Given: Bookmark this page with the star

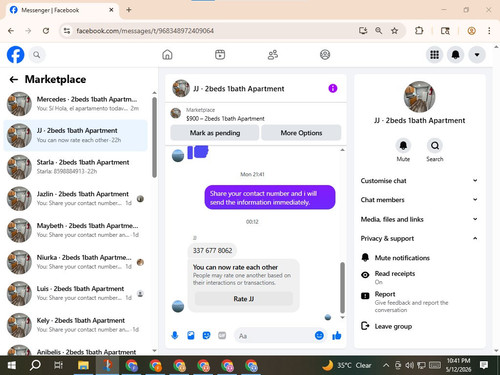Looking at the screenshot, I should (395, 31).
